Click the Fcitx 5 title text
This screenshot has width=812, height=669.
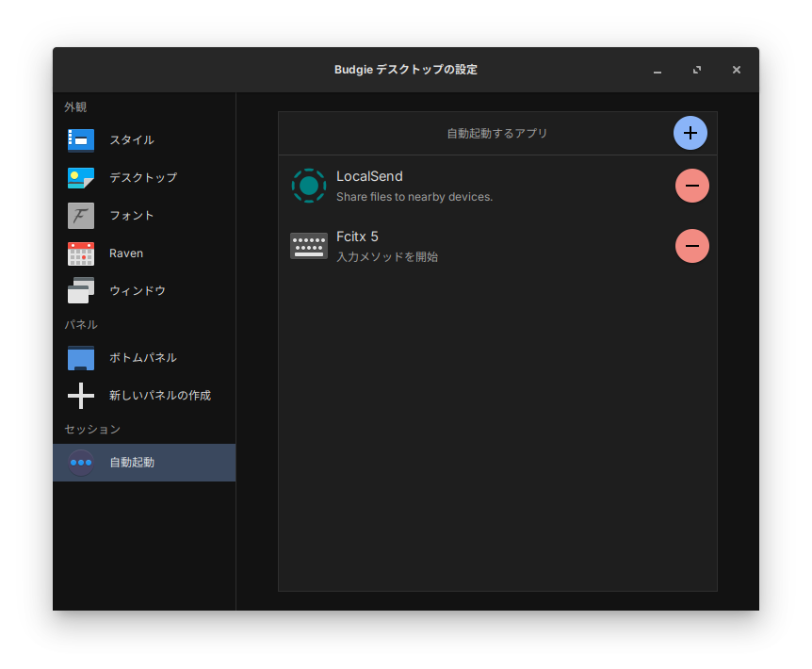[357, 237]
